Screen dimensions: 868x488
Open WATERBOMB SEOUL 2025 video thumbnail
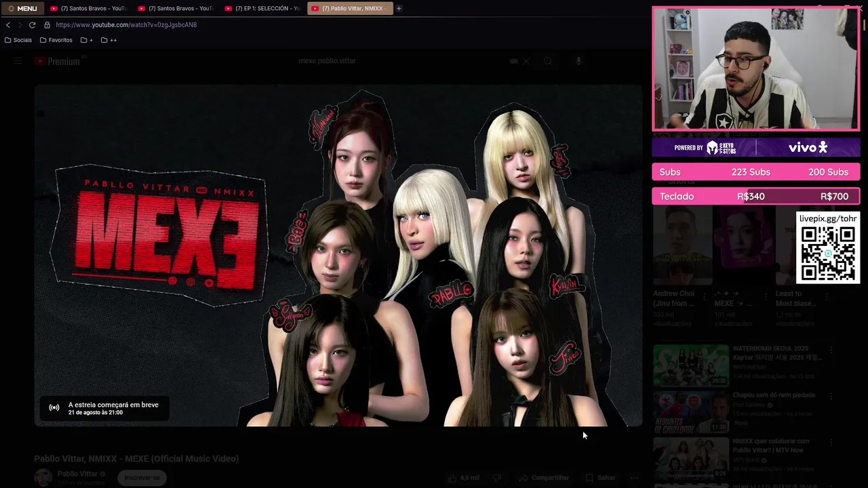click(x=691, y=365)
